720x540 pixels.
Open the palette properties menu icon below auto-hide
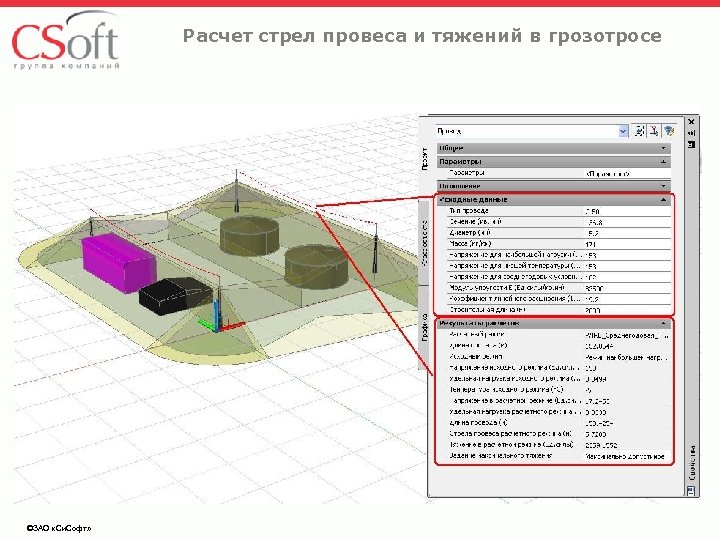point(691,145)
